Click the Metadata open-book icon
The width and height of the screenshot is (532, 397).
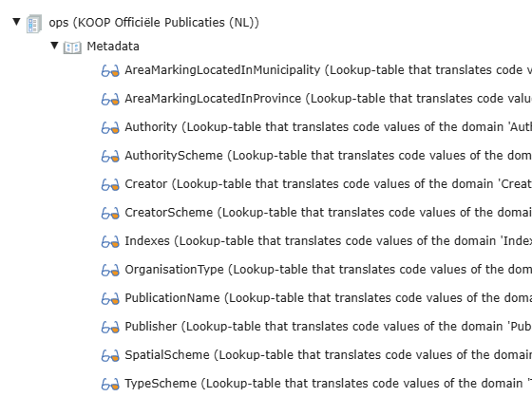(72, 47)
